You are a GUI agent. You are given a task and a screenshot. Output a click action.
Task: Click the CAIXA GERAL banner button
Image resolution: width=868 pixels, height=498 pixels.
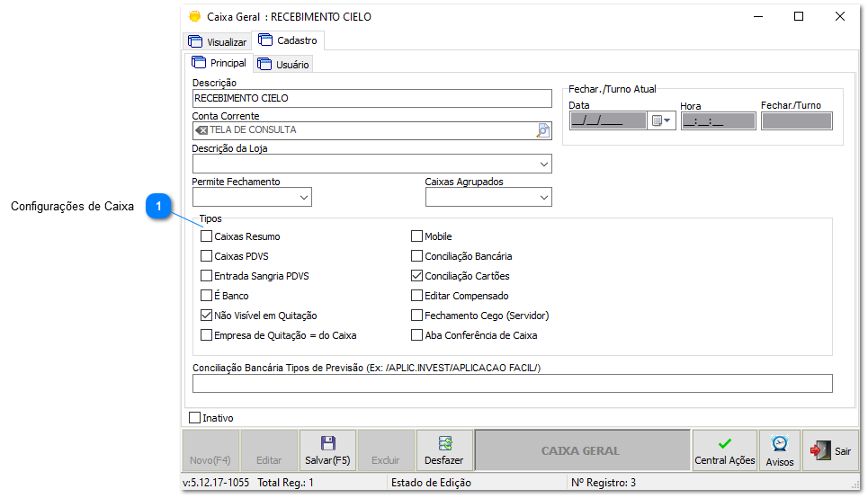pyautogui.click(x=582, y=450)
